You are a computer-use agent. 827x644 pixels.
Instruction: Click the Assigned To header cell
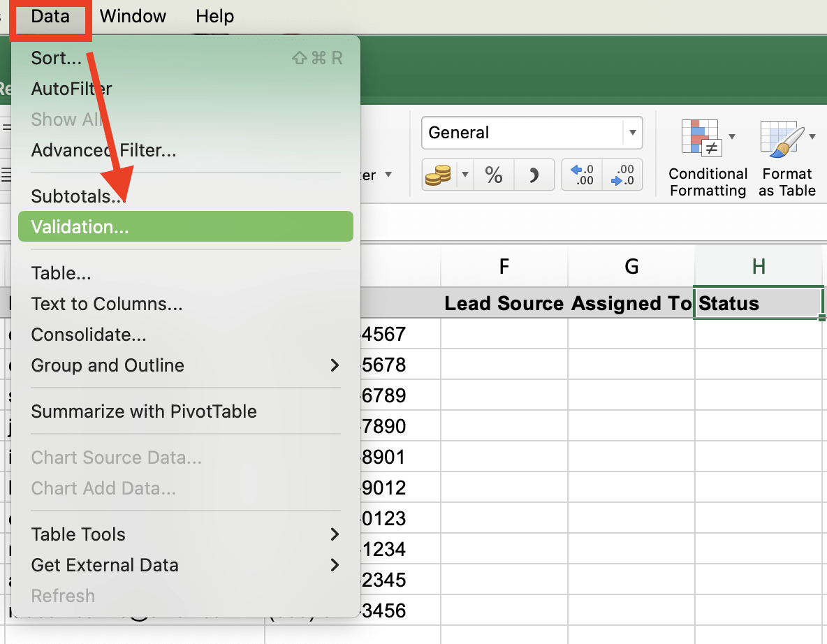click(631, 303)
